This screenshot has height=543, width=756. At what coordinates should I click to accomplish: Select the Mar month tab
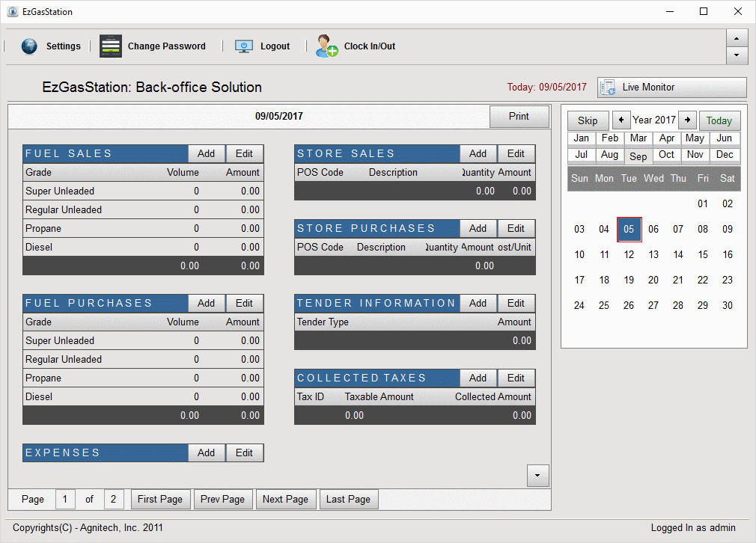638,138
